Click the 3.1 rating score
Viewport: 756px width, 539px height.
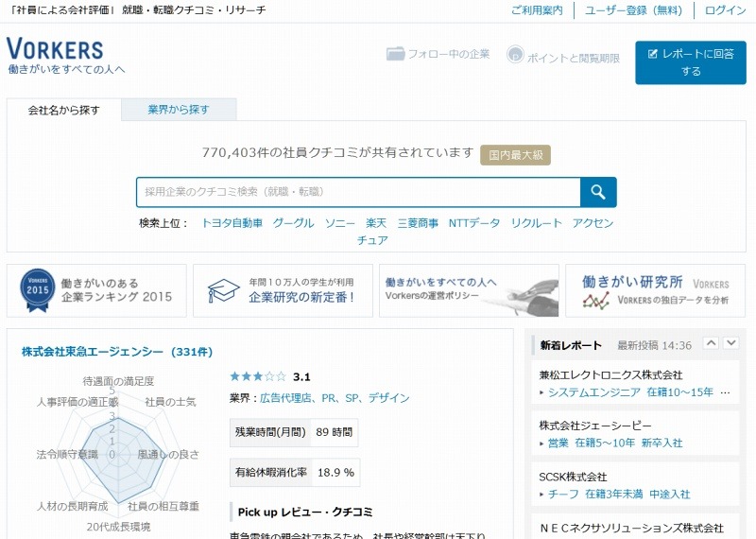pos(301,377)
